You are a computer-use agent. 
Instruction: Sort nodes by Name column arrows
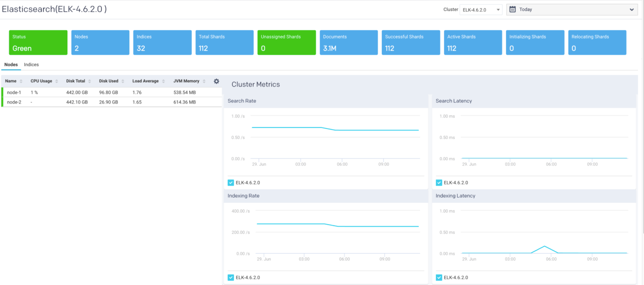point(21,81)
